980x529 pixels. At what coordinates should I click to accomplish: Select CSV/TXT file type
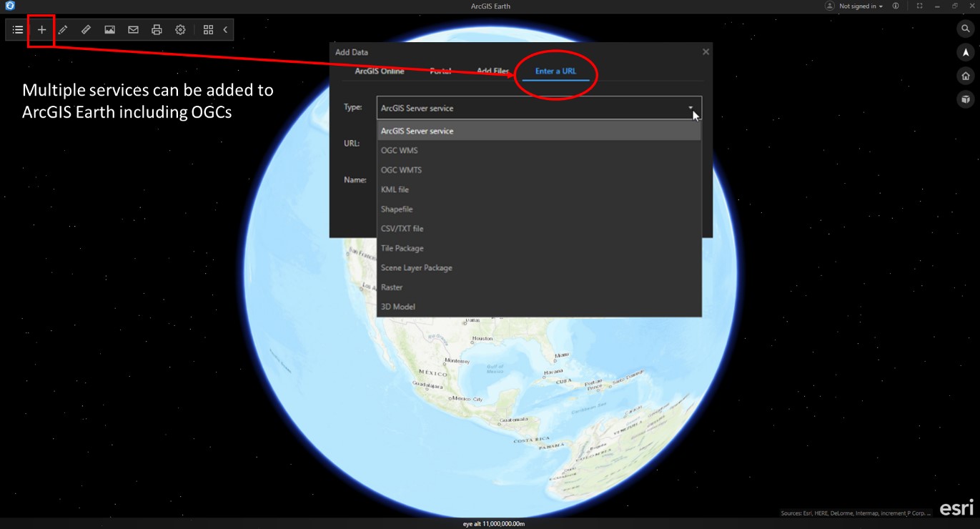click(x=539, y=229)
